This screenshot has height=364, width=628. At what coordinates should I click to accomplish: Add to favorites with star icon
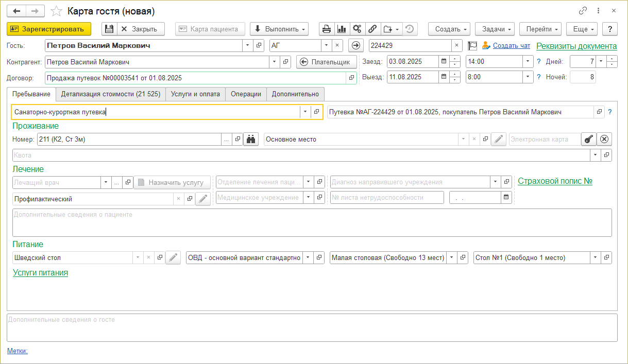click(x=57, y=11)
